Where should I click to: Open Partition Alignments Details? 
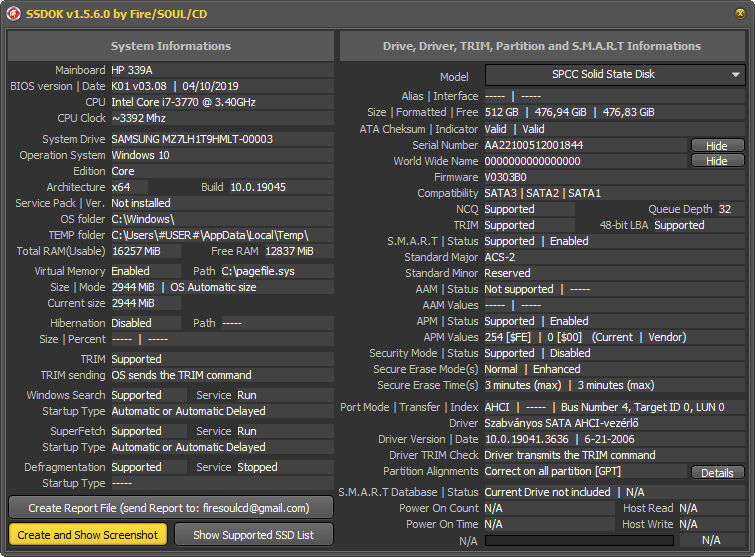pyautogui.click(x=717, y=473)
